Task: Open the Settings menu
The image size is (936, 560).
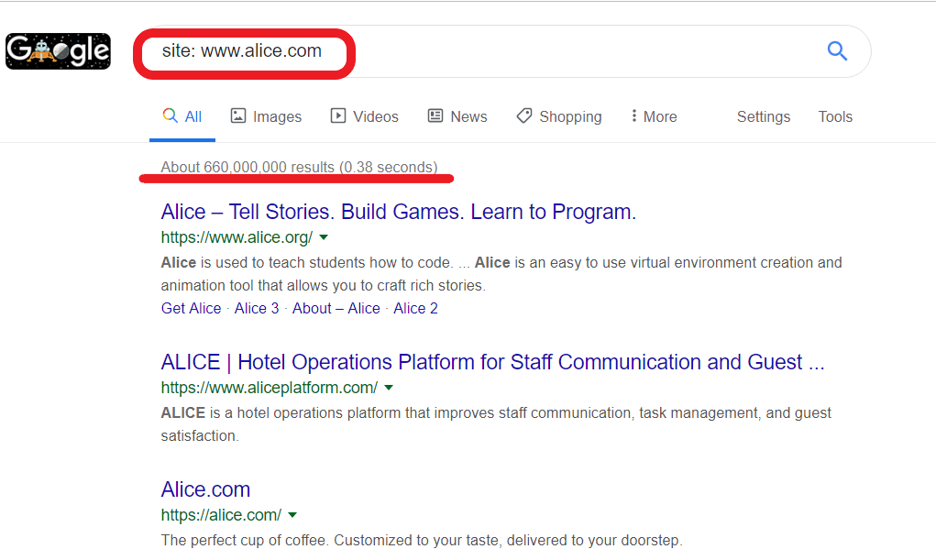Action: [x=763, y=115]
